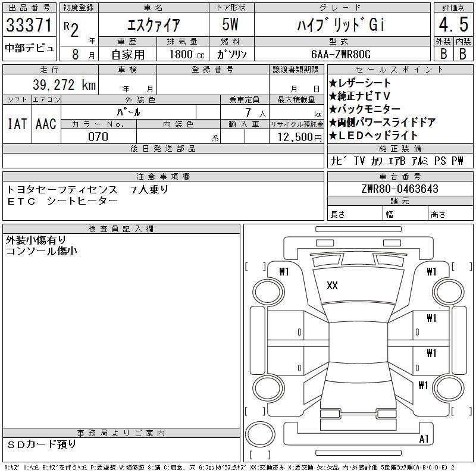The height and width of the screenshot is (476, 476).
Task: Click the セールスポイント header
Action: [400, 70]
